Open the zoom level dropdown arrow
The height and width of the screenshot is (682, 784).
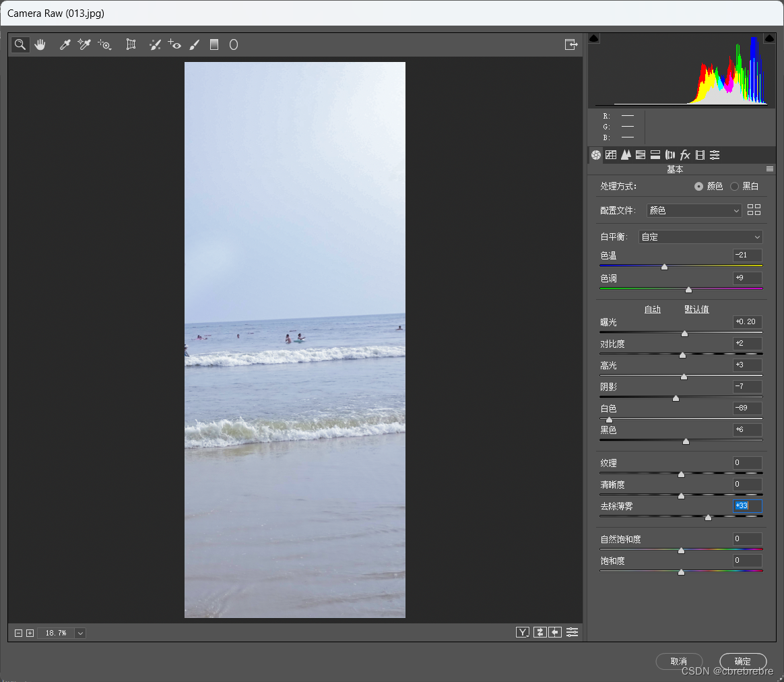point(80,633)
